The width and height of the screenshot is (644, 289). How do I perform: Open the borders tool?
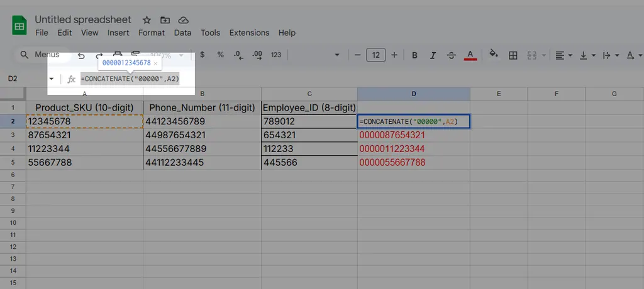(x=513, y=55)
